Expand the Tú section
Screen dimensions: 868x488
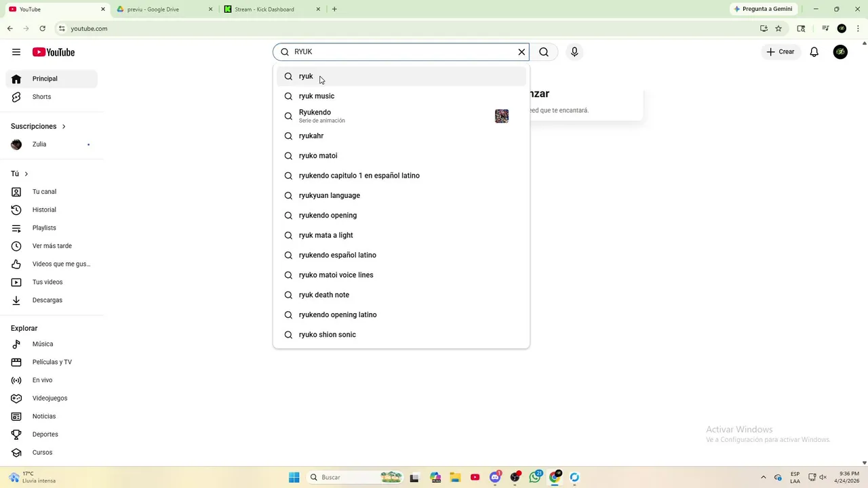[20, 174]
